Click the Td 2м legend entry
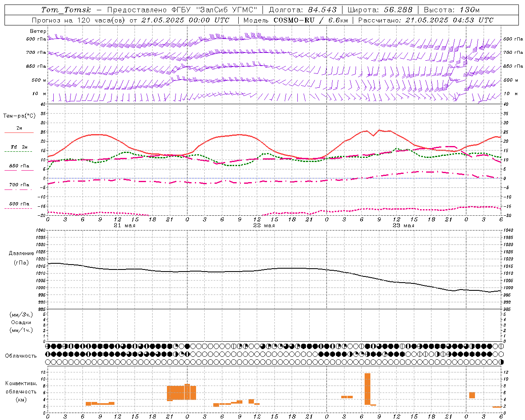Screen dimensions: 525x420 click(19, 147)
